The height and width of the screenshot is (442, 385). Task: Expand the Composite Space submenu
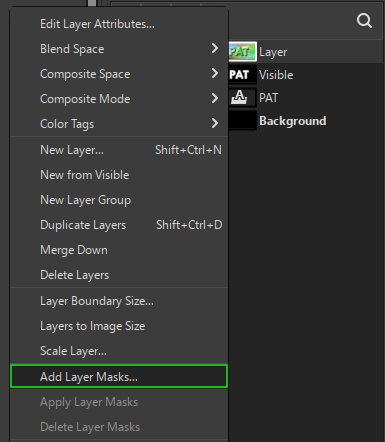tap(119, 74)
